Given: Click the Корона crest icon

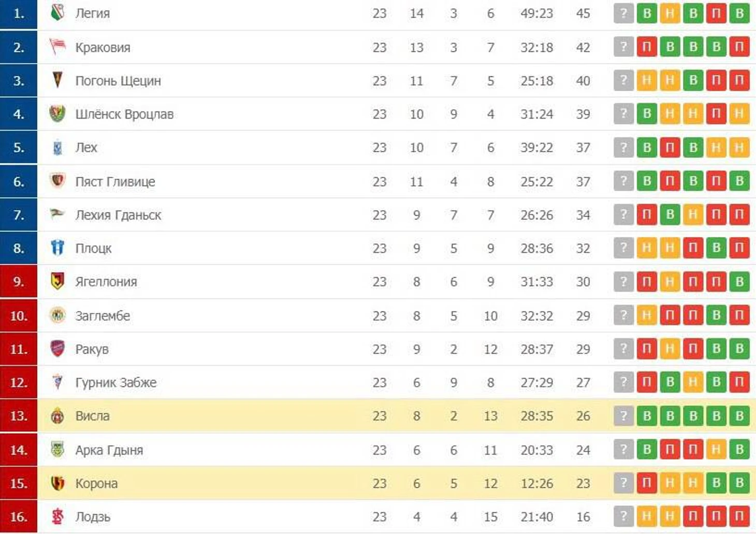Looking at the screenshot, I should click(57, 483).
